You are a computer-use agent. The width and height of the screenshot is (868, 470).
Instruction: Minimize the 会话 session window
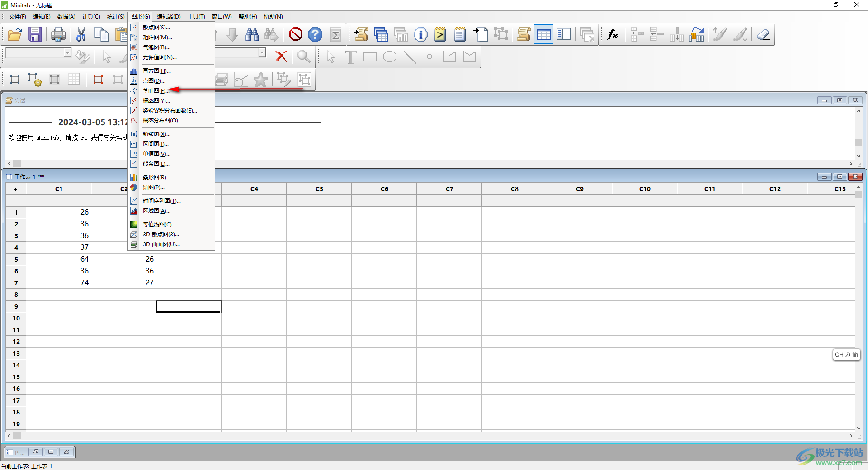[x=824, y=100]
